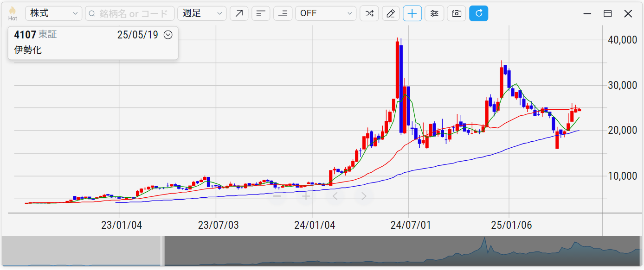Click the blue refresh chart button
This screenshot has height=270, width=644.
point(478,13)
